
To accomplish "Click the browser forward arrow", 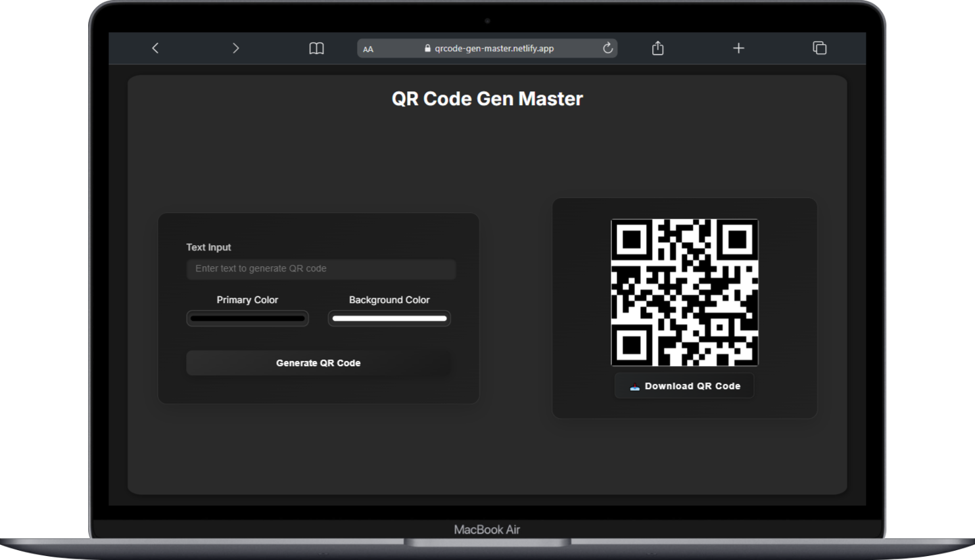I will (x=235, y=48).
